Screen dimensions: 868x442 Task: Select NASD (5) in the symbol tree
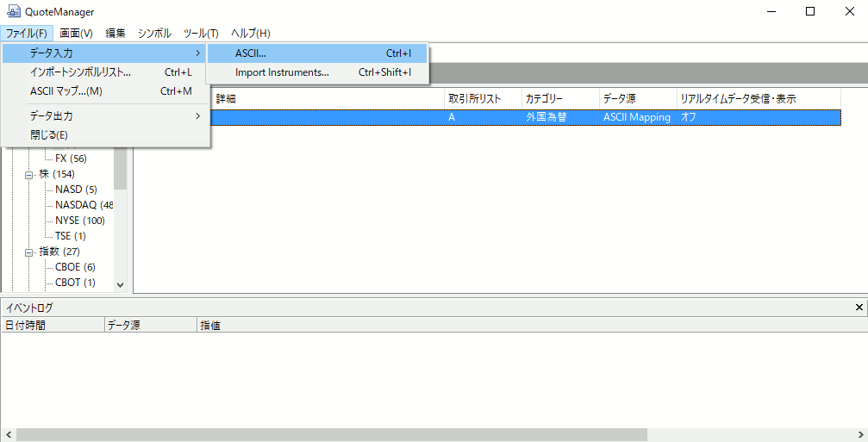tap(76, 190)
